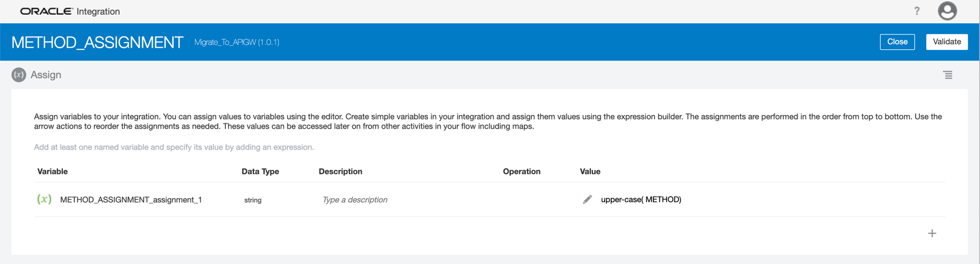The image size is (980, 264).
Task: Click the Variable column header
Action: pyautogui.click(x=52, y=172)
